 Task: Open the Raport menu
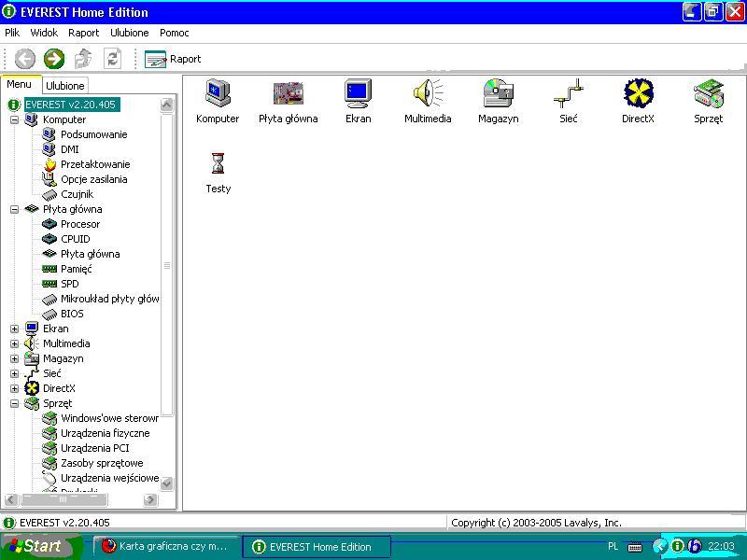[83, 33]
